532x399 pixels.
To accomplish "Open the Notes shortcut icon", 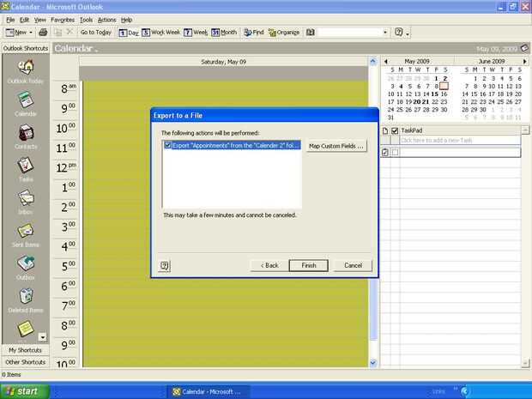I will pos(26,328).
